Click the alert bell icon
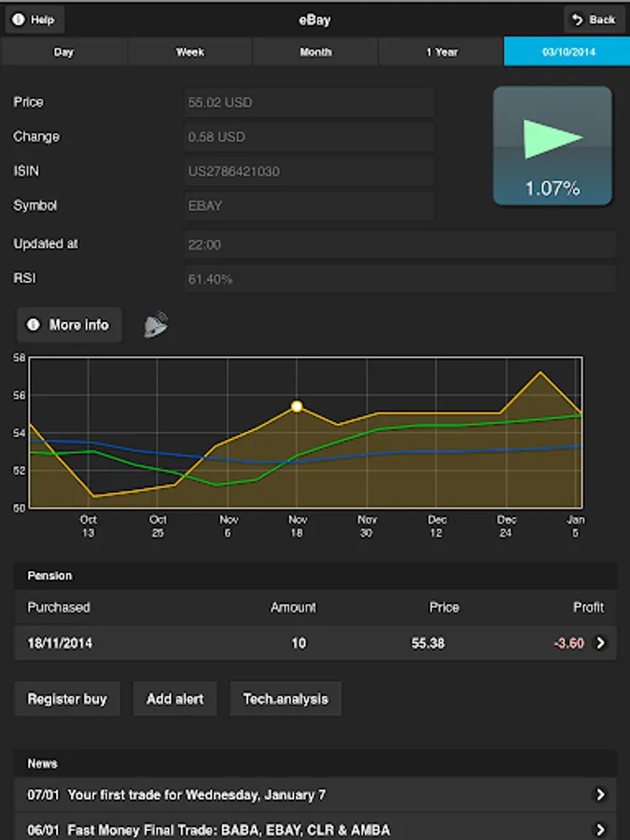The width and height of the screenshot is (630, 840). 155,325
